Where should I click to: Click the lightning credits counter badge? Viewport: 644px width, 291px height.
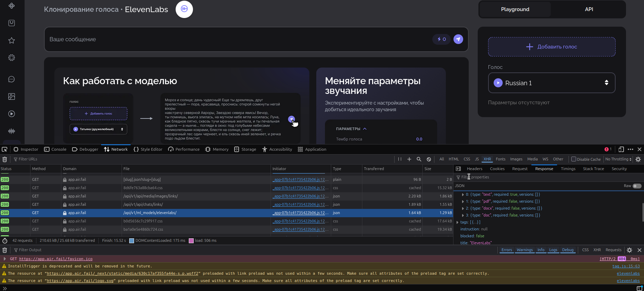pos(442,39)
